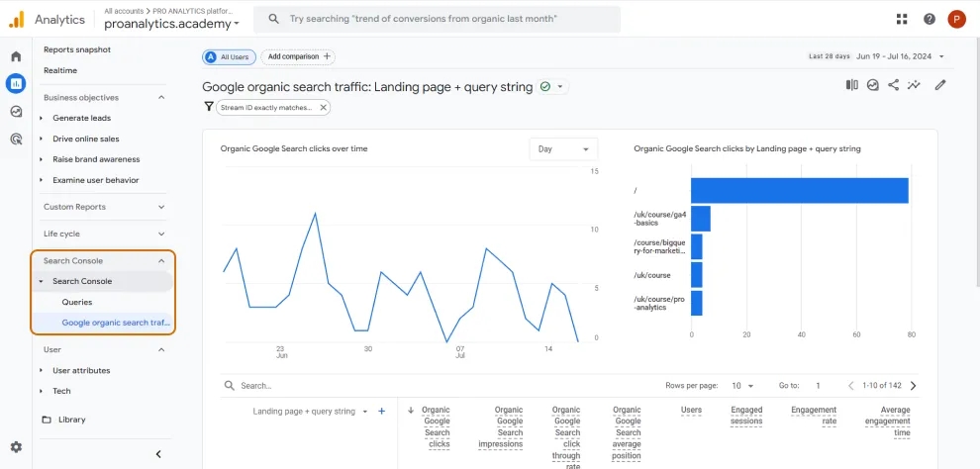Open the Admin gear icon
Screen dimensions: 980x469
pyautogui.click(x=16, y=446)
